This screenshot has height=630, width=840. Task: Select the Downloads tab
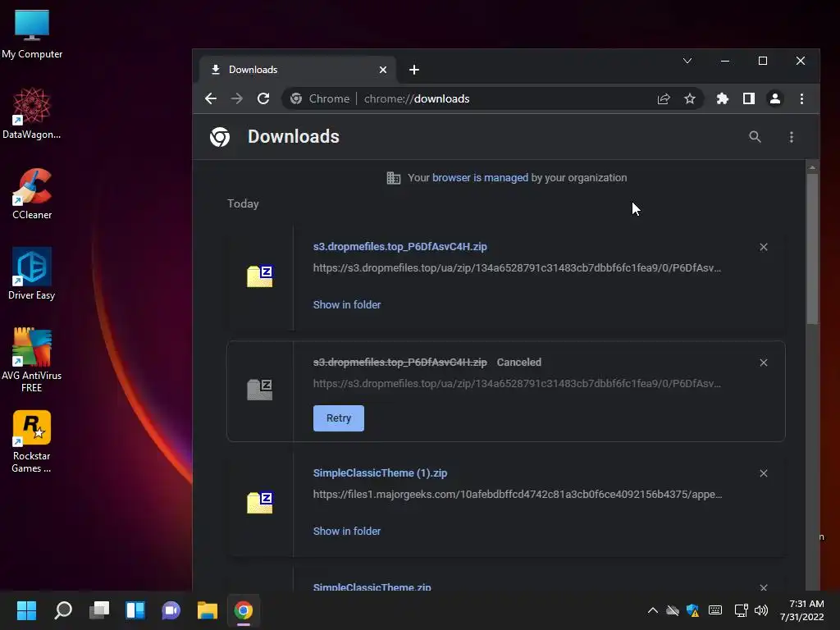pos(297,70)
